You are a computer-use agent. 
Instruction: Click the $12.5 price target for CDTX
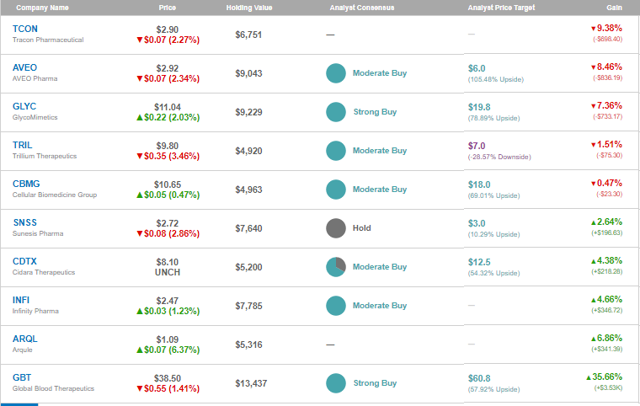pos(479,262)
